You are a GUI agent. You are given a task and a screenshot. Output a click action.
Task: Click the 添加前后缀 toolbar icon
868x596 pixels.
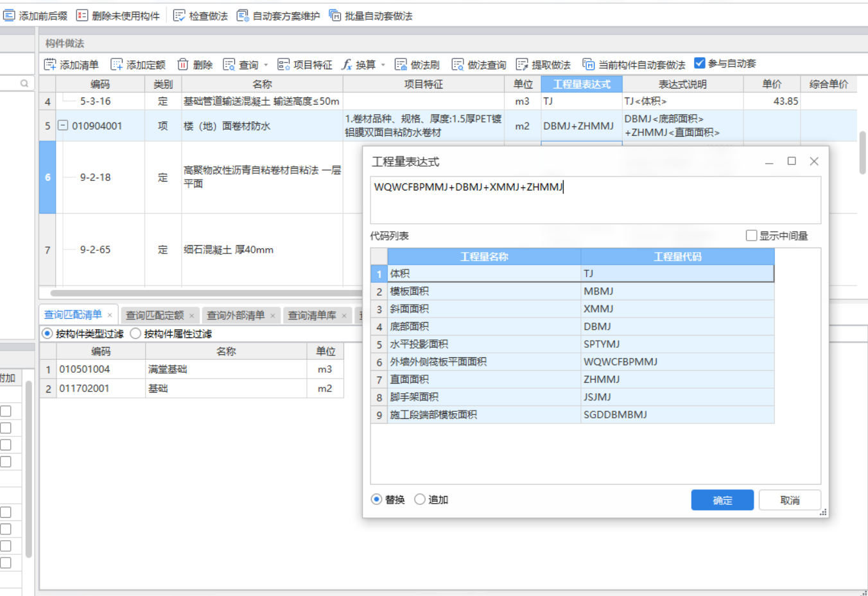click(9, 15)
